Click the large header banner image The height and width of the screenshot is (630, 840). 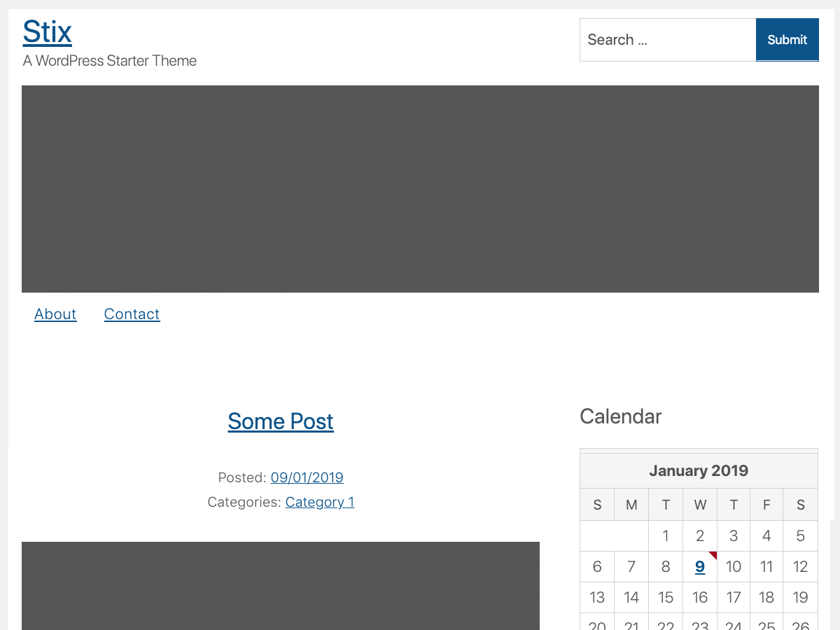click(x=420, y=189)
